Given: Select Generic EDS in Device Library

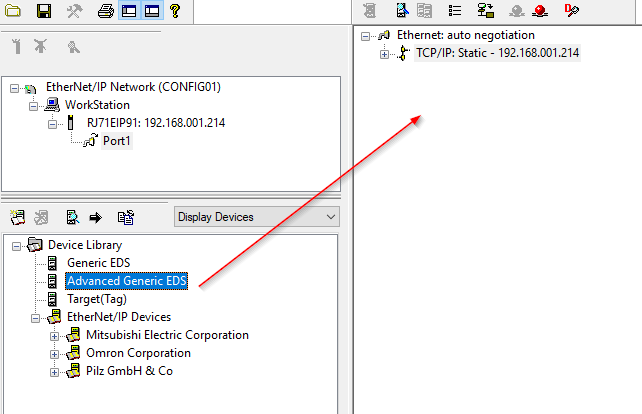Looking at the screenshot, I should coord(99,263).
